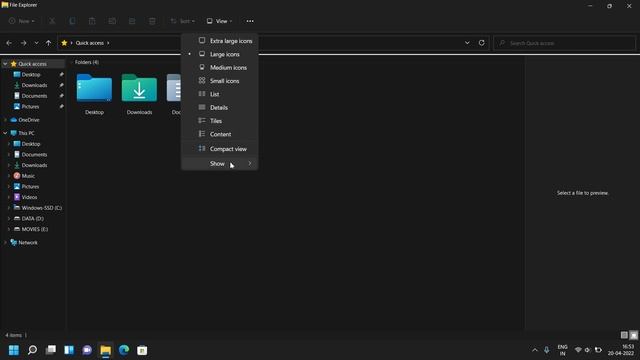Open the Desktop folder thumbnail
This screenshot has width=640, height=360.
(94, 94)
